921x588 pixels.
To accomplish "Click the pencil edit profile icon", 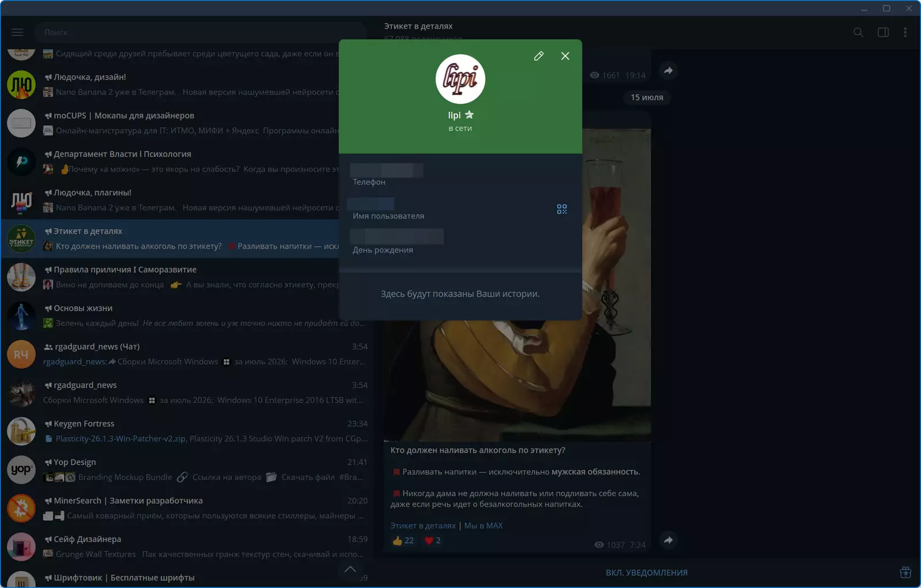I will [538, 56].
